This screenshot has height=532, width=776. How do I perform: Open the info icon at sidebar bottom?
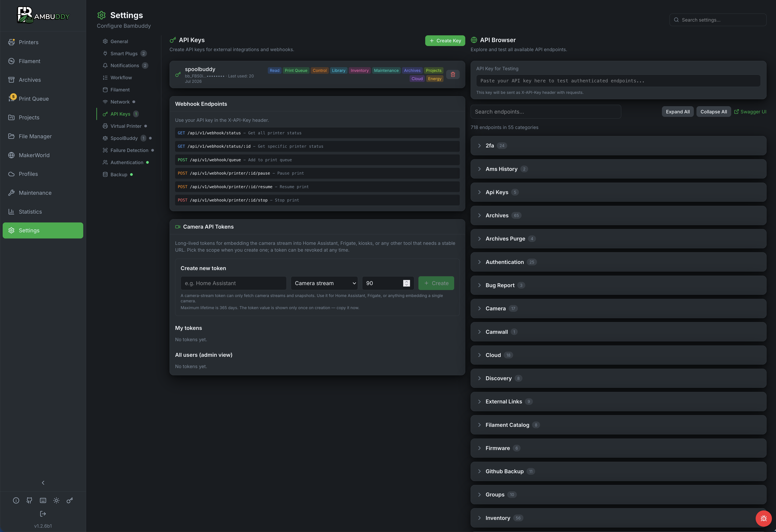click(16, 500)
